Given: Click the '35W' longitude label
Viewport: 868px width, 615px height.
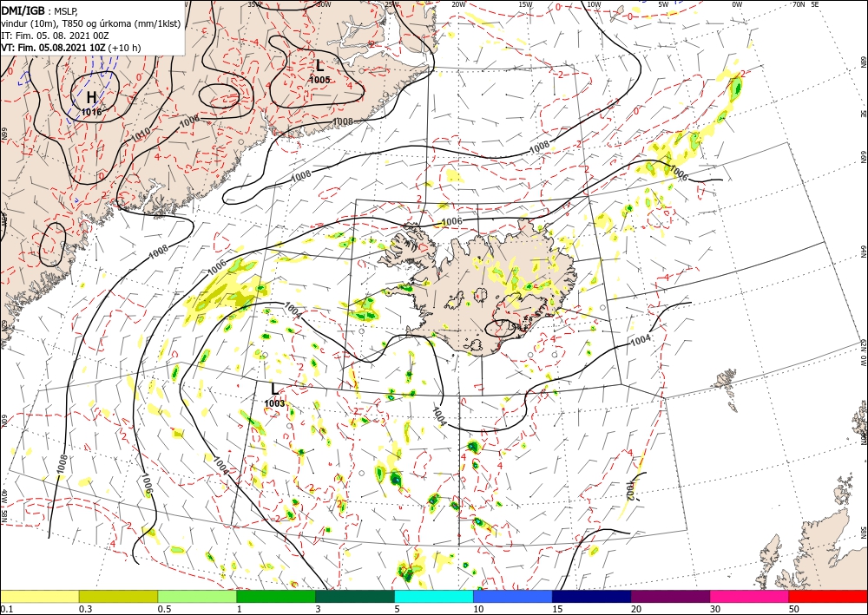Looking at the screenshot, I should 255,4.
